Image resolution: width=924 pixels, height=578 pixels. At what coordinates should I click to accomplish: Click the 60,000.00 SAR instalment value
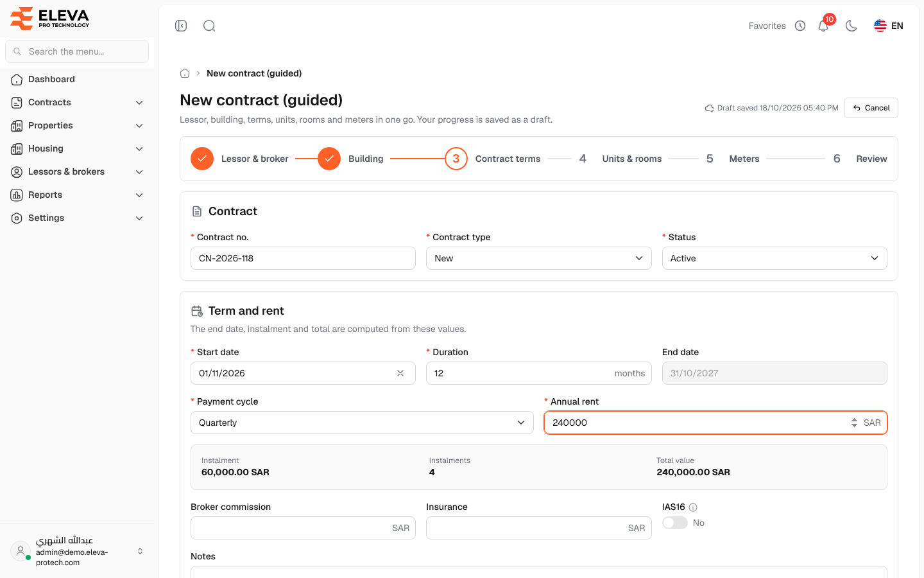235,472
